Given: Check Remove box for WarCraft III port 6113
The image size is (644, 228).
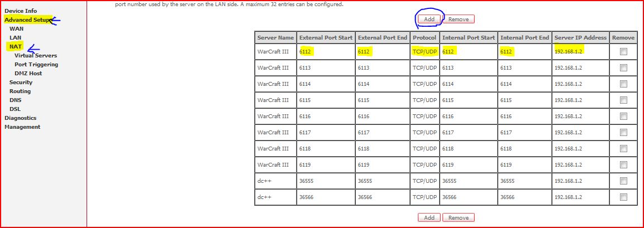Looking at the screenshot, I should 623,67.
